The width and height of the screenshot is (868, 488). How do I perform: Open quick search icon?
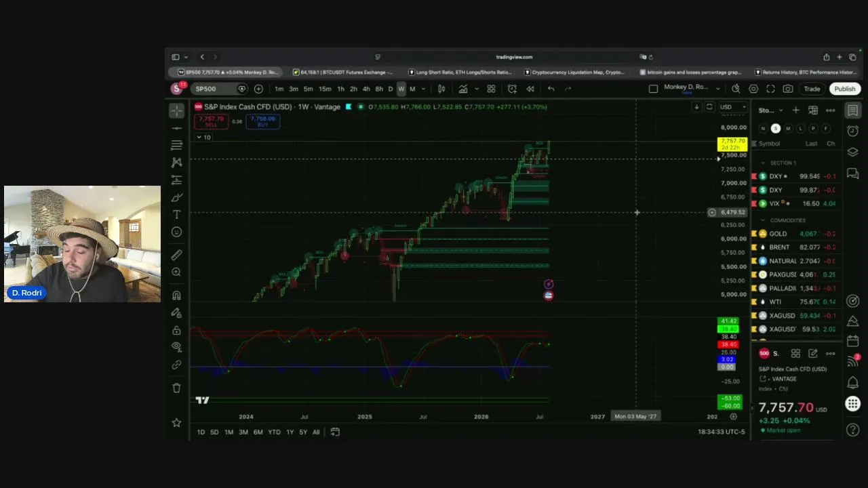pyautogui.click(x=736, y=89)
